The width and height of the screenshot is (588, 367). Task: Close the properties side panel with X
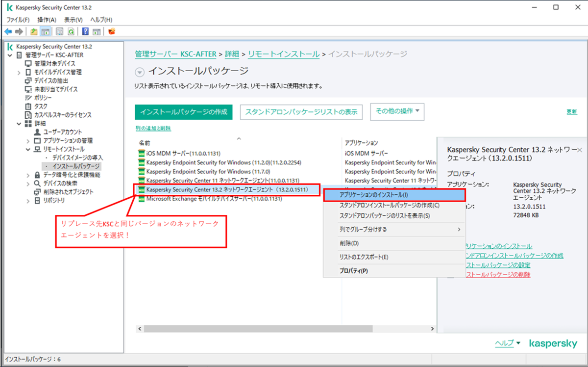tap(580, 150)
